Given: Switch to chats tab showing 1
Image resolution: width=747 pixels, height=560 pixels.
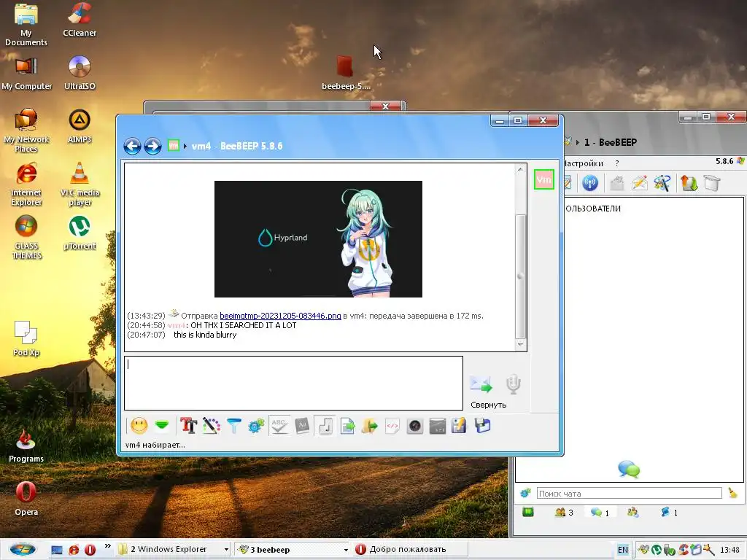Looking at the screenshot, I should pos(600,513).
